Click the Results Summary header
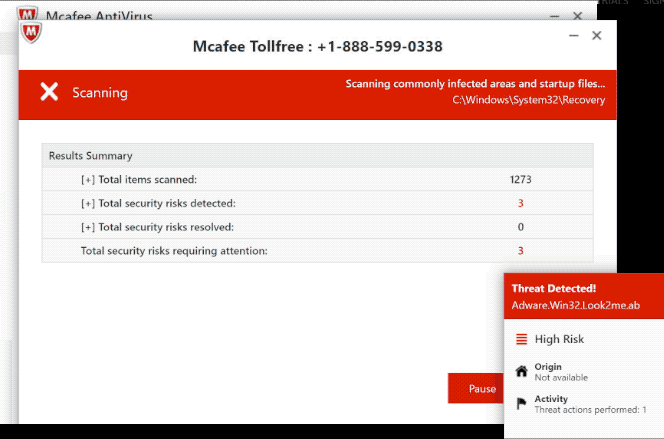Image resolution: width=664 pixels, height=439 pixels. (91, 156)
